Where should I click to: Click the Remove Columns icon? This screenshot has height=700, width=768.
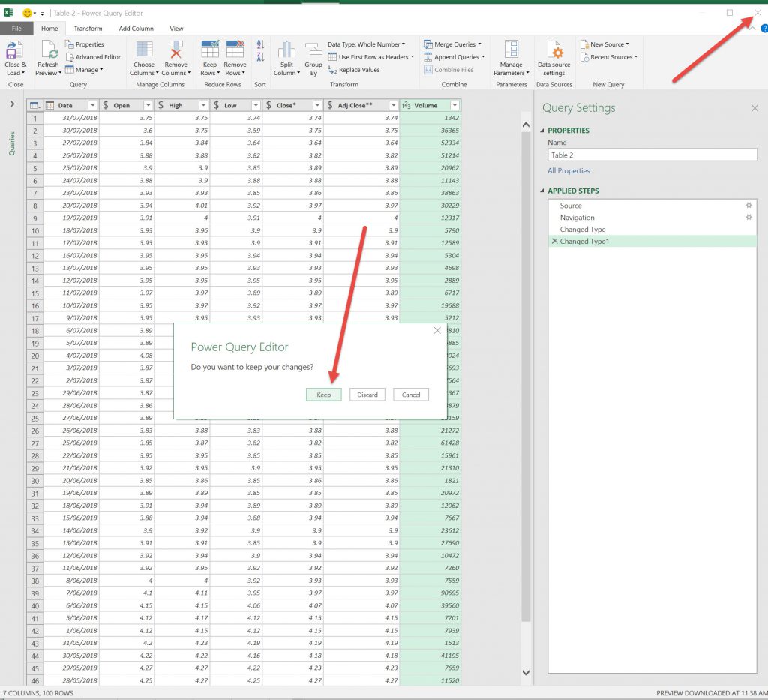tap(175, 51)
